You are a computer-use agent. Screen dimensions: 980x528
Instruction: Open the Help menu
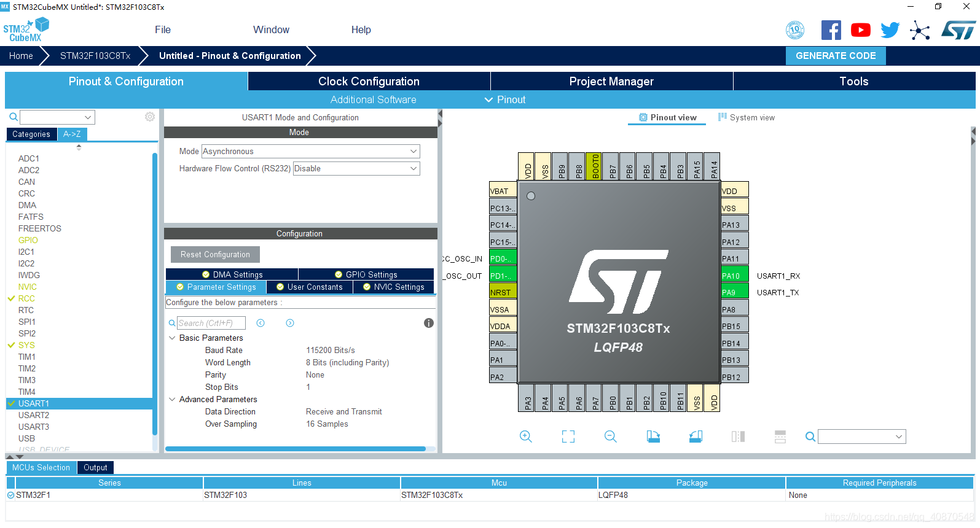361,29
